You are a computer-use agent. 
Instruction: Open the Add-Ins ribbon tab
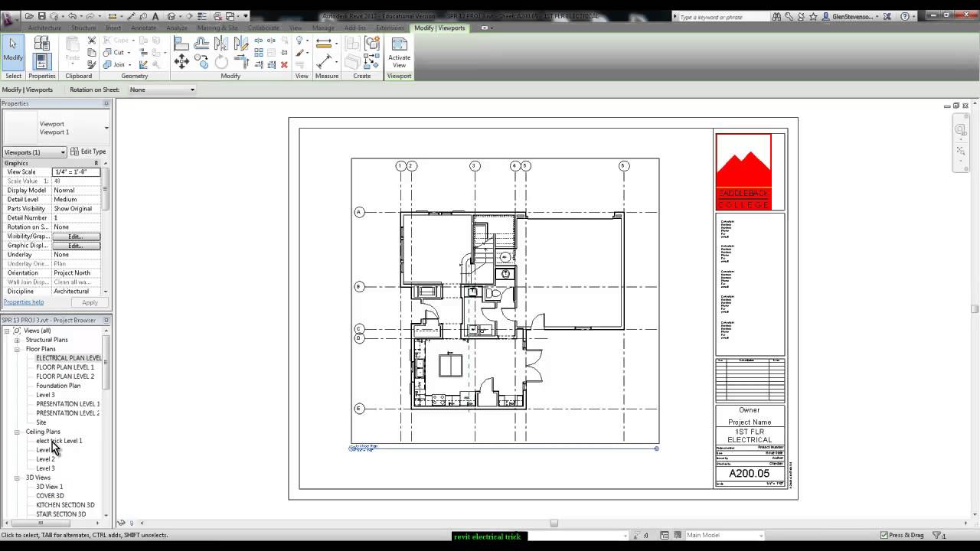tap(355, 28)
